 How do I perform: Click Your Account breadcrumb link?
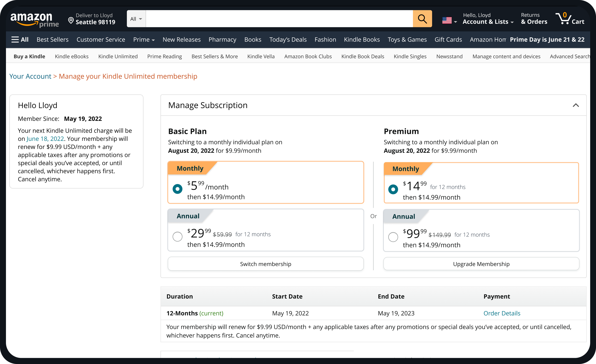click(x=30, y=76)
